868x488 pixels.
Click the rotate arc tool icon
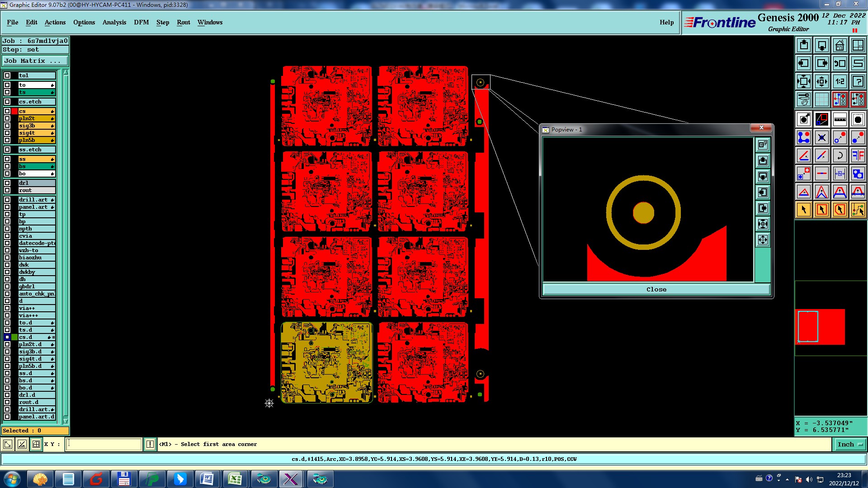840,155
